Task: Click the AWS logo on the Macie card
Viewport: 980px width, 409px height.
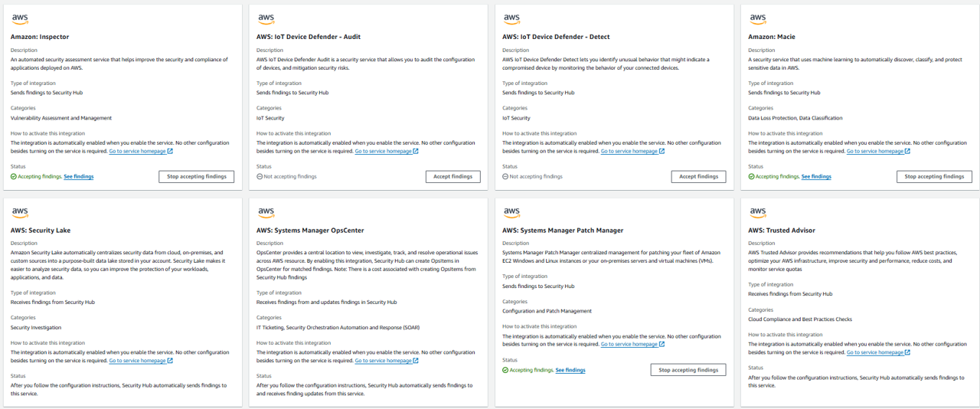Action: pyautogui.click(x=757, y=19)
